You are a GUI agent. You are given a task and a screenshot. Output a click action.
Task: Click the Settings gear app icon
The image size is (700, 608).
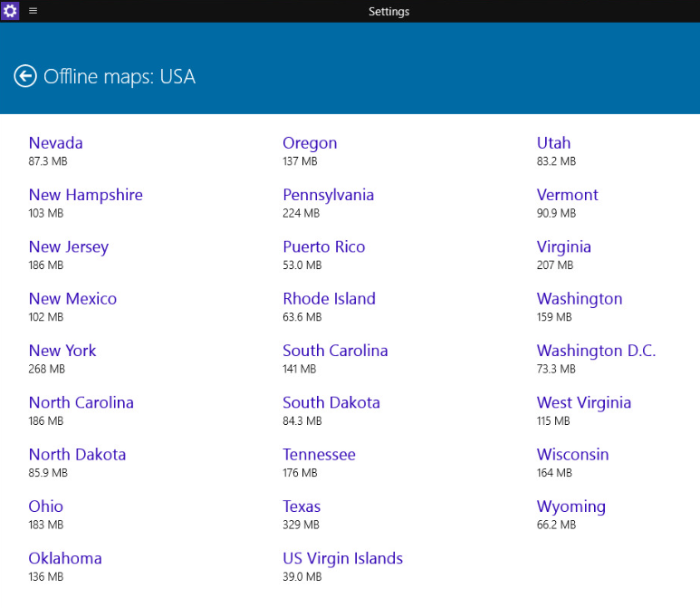tap(10, 10)
